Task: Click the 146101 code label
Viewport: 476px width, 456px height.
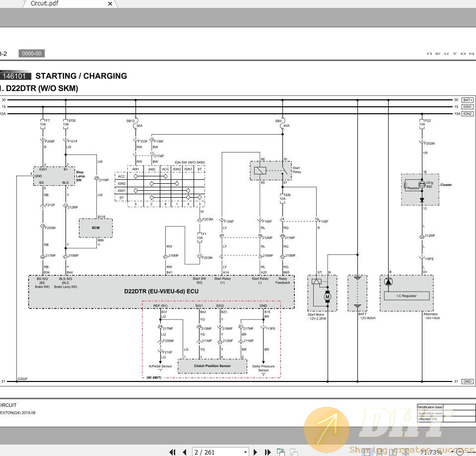Action: [x=15, y=76]
